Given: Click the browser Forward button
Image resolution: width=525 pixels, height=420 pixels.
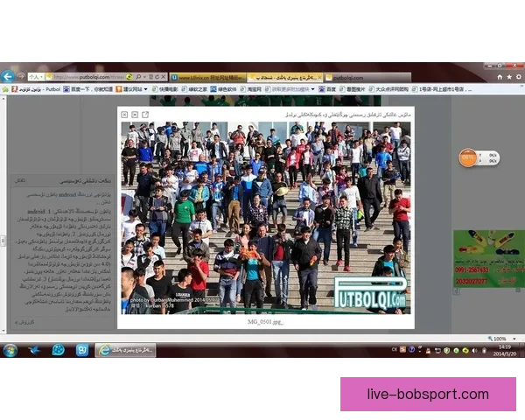Looking at the screenshot, I should tap(19, 77).
